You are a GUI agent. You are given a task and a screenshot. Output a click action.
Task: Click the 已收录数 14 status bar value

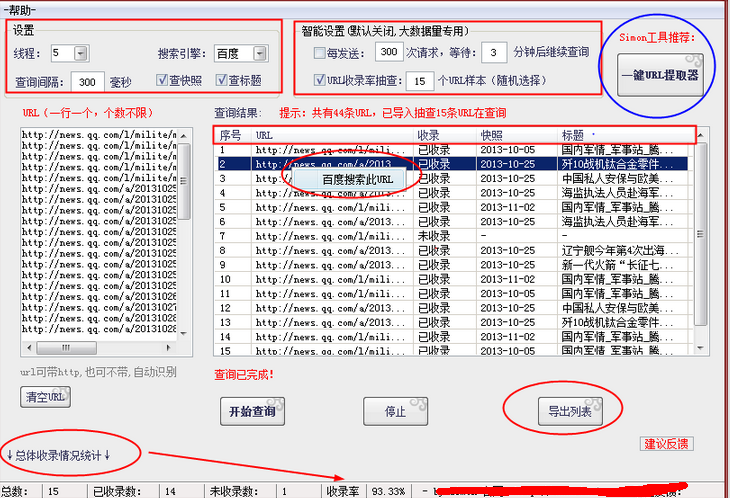[x=170, y=491]
